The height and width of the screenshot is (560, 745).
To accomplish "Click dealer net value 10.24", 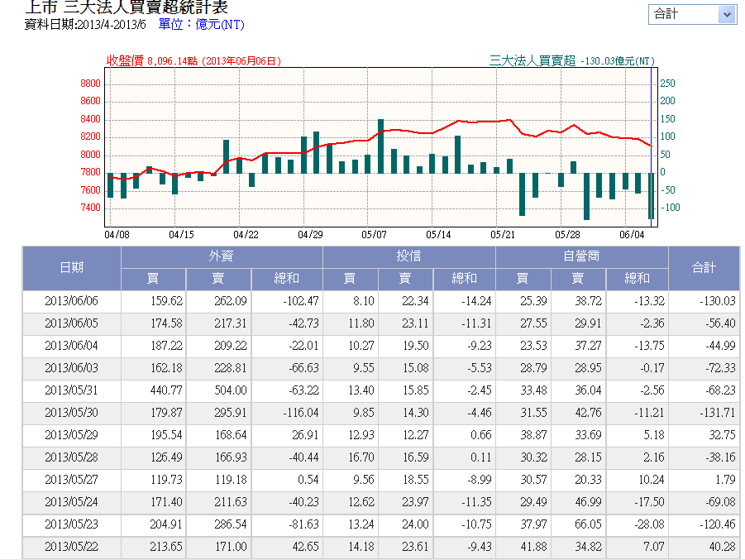I will click(652, 480).
